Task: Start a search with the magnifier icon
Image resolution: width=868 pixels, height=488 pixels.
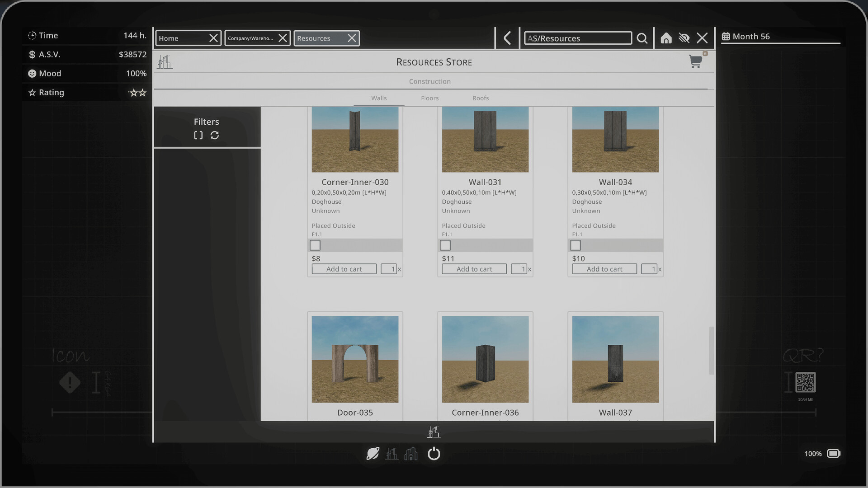Action: (642, 38)
